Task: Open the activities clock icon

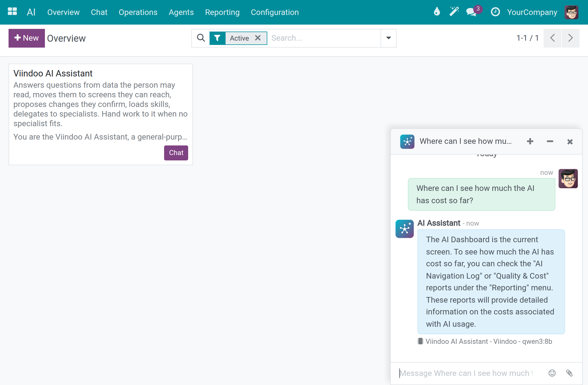Action: point(495,12)
